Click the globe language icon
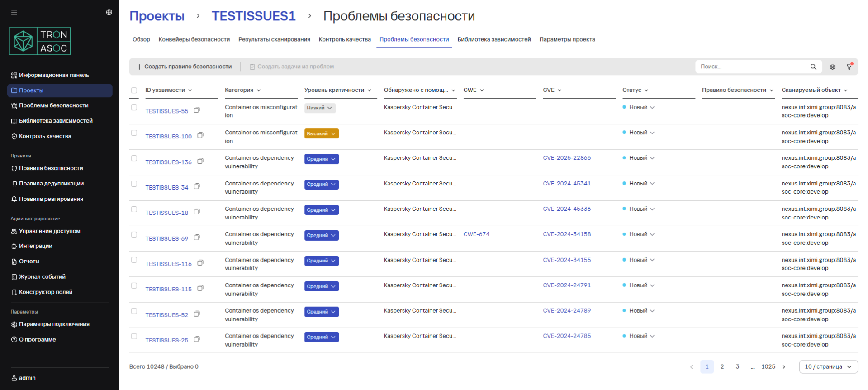 point(109,12)
